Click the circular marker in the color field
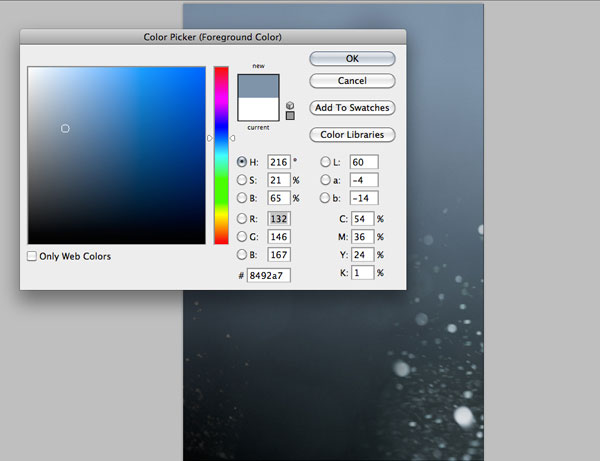Screen dimensions: 600x461 click(x=65, y=128)
